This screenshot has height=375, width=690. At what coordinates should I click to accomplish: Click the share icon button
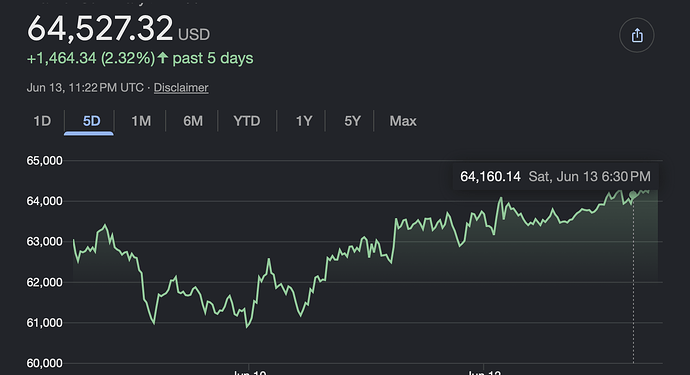click(x=636, y=35)
